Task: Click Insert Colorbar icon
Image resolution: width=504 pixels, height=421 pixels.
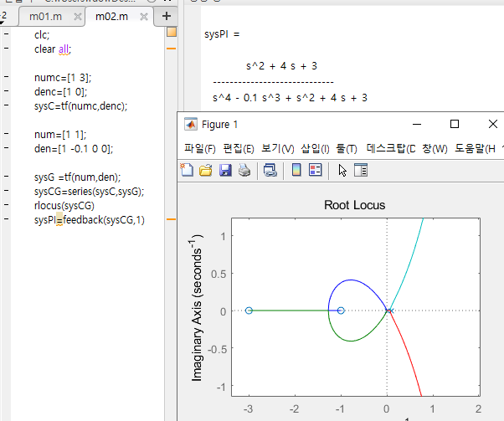Action: [296, 170]
